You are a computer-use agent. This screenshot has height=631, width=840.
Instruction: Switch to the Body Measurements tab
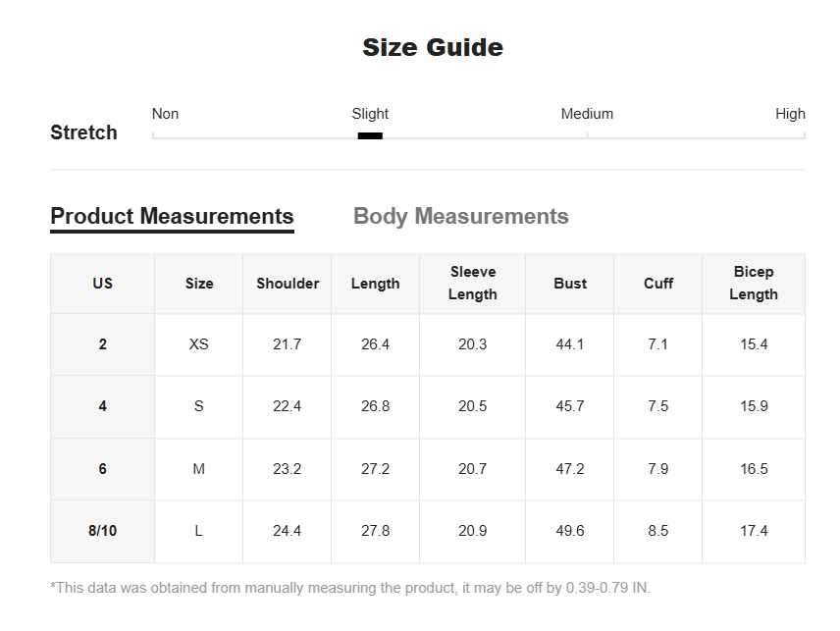pyautogui.click(x=460, y=217)
